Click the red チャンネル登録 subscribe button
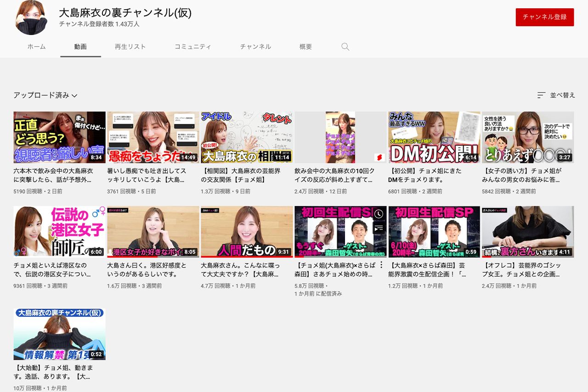The image size is (588, 392). pyautogui.click(x=545, y=17)
